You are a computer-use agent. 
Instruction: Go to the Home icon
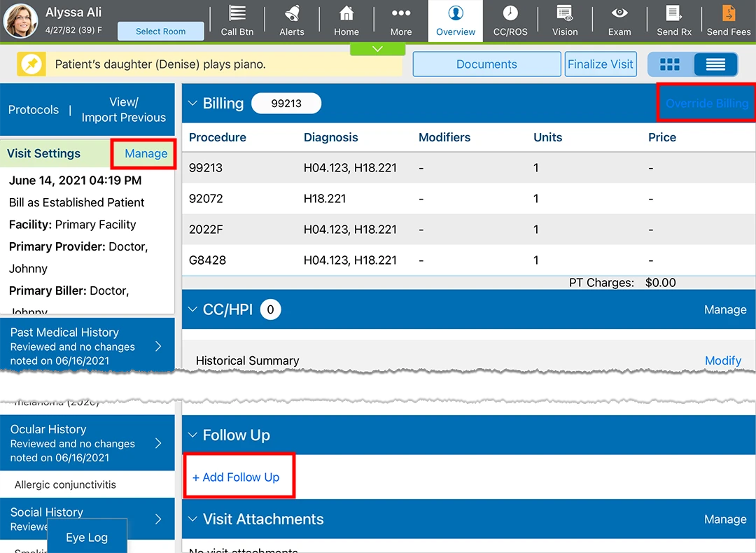click(x=346, y=15)
